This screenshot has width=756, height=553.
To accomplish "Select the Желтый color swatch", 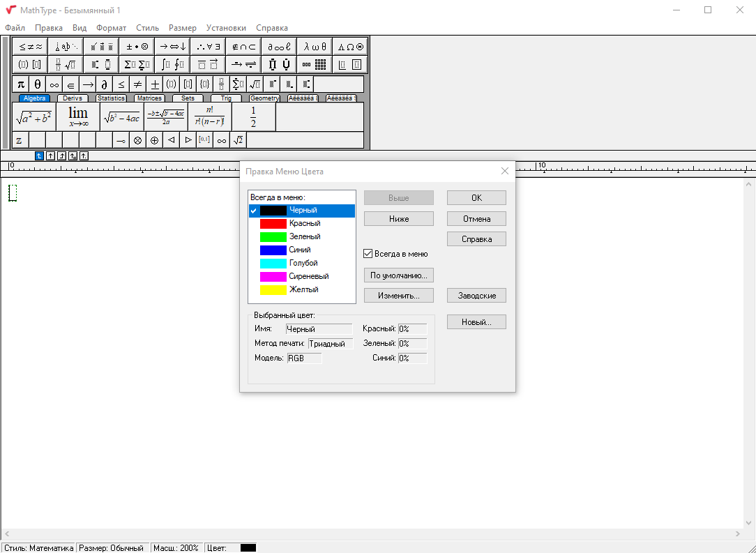I will coord(273,290).
